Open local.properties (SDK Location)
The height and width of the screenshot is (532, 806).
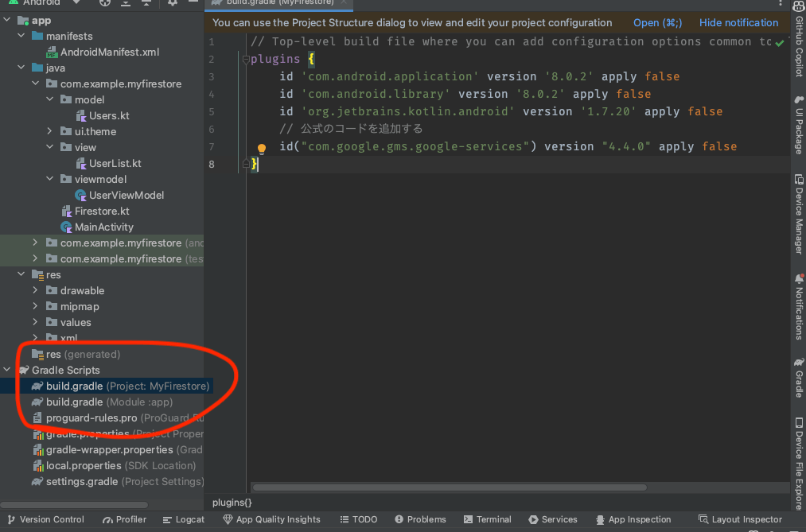pos(114,466)
